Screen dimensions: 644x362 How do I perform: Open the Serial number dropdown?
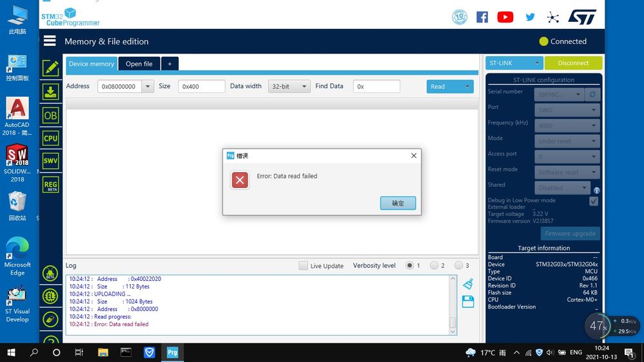(x=560, y=95)
